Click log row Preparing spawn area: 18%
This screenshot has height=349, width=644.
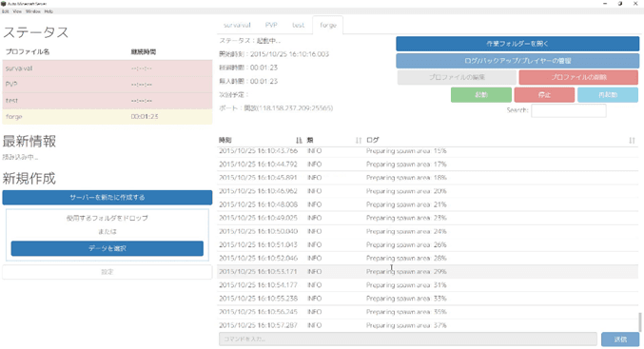point(427,178)
